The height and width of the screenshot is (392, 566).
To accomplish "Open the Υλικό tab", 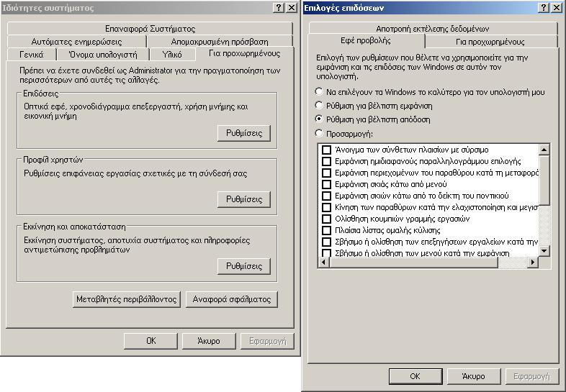I will coord(172,55).
